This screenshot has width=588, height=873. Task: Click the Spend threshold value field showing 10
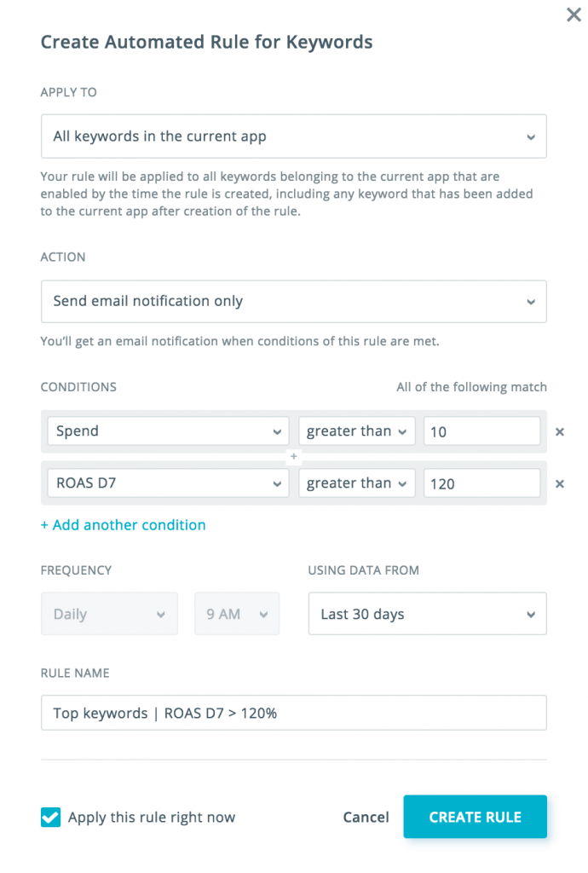(x=481, y=431)
